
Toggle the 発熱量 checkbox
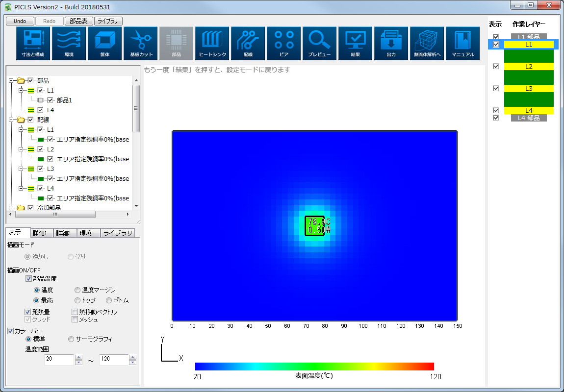pyautogui.click(x=27, y=312)
